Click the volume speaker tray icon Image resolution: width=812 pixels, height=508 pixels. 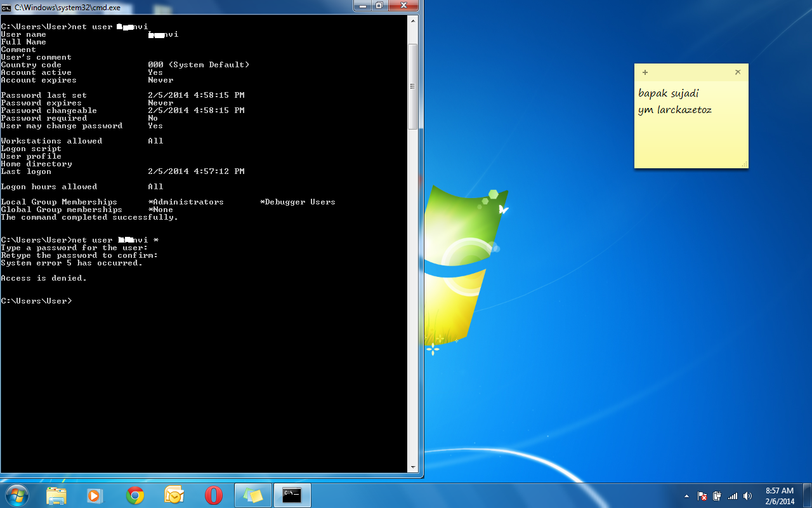[x=748, y=496]
